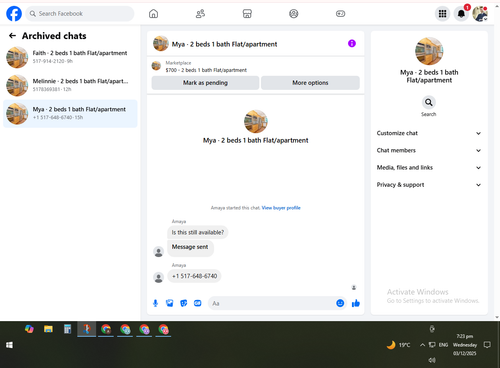Image resolution: width=500 pixels, height=368 pixels.
Task: Open the Gaming icon in top navigation
Action: point(340,14)
